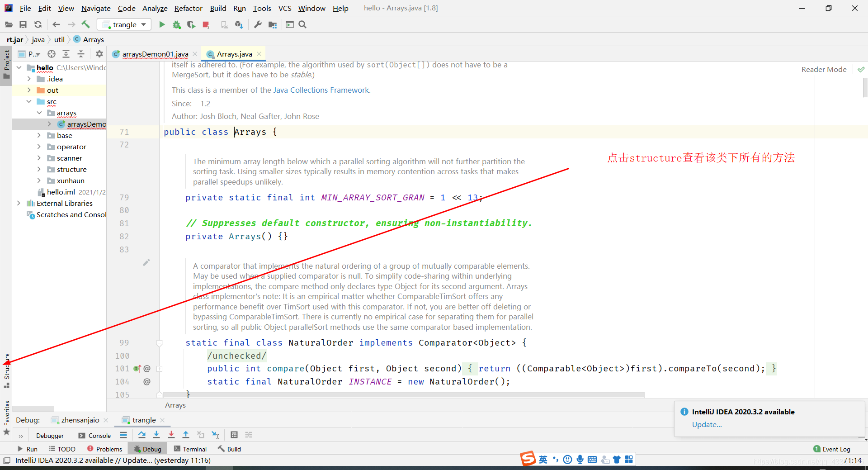Screen dimensions: 868x470
Task: Collapse the src folder
Action: (x=29, y=101)
